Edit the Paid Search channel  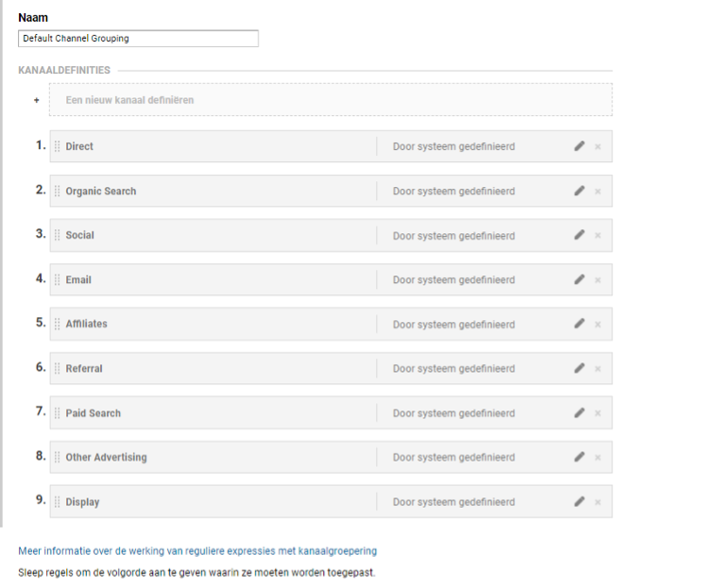[x=579, y=412]
